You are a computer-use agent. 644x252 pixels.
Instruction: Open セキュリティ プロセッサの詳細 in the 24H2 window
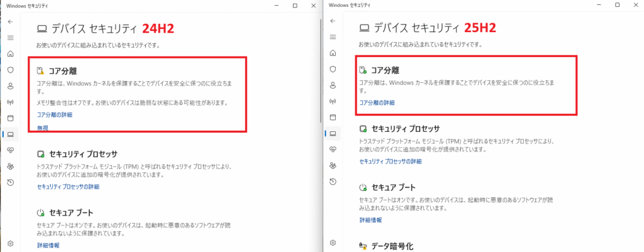(x=68, y=187)
